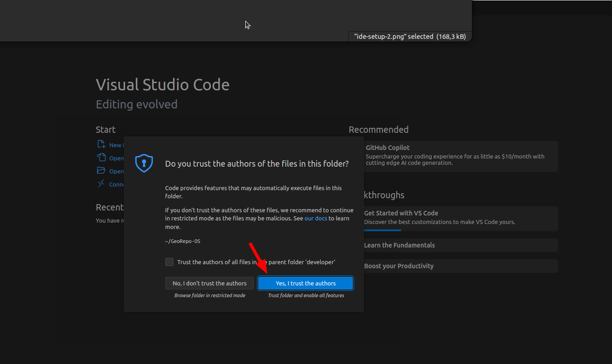Click the Open Folder icon under Start
The height and width of the screenshot is (364, 612).
pos(101,171)
